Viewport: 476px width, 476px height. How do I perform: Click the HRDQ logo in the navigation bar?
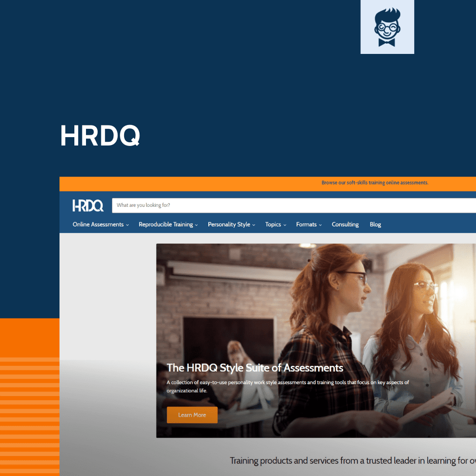88,205
